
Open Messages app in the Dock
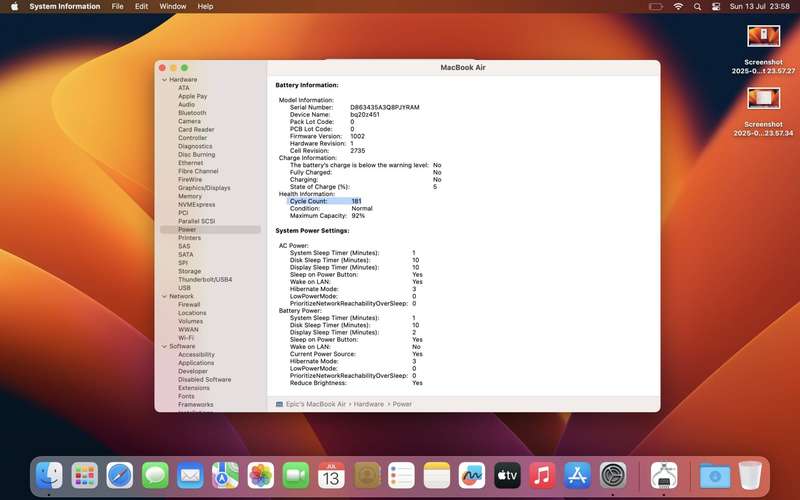(155, 475)
